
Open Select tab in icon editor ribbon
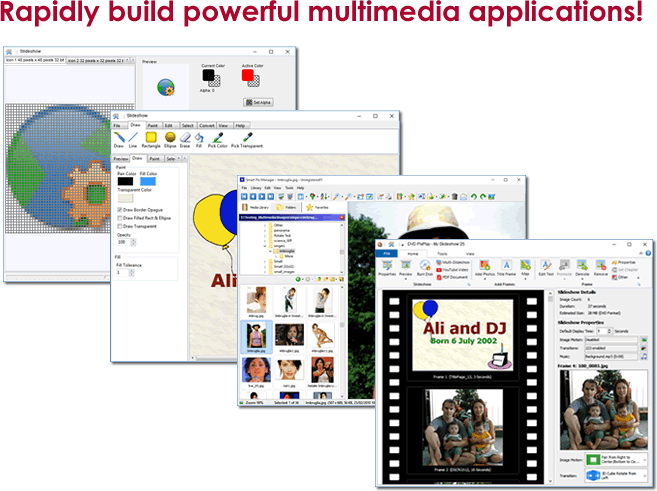click(188, 125)
